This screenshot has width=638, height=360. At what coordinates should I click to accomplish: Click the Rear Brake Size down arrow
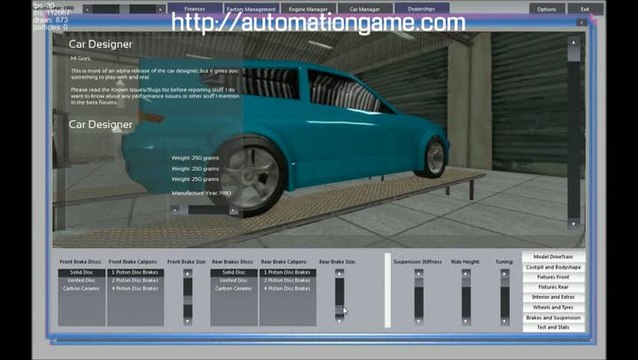pos(339,321)
